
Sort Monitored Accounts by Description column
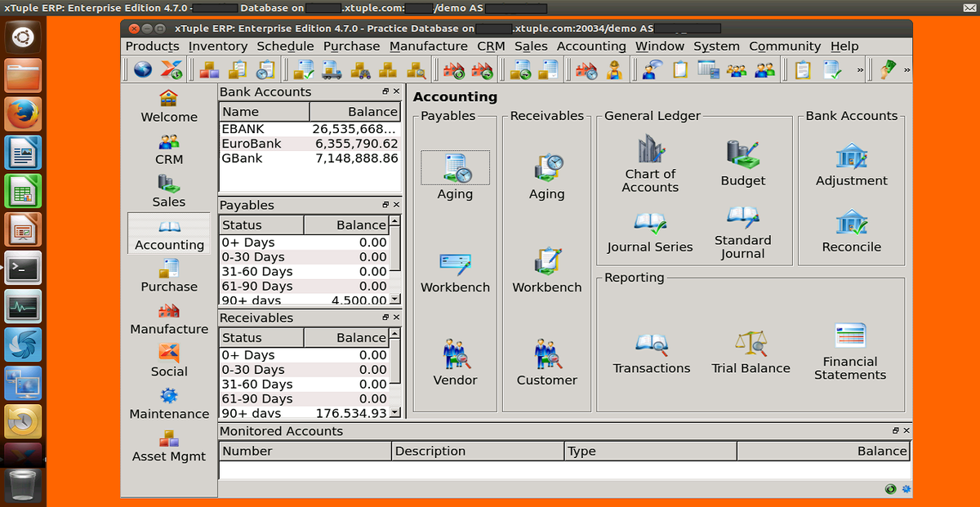coord(478,451)
